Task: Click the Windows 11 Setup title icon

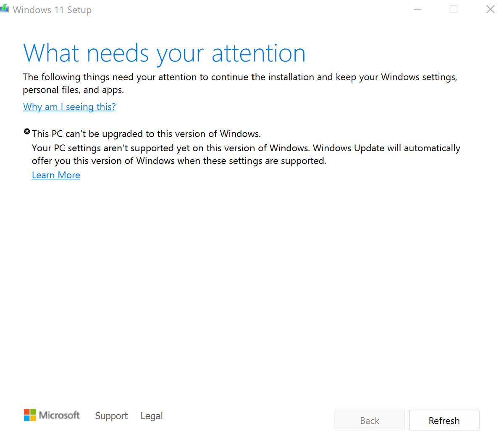Action: point(5,8)
